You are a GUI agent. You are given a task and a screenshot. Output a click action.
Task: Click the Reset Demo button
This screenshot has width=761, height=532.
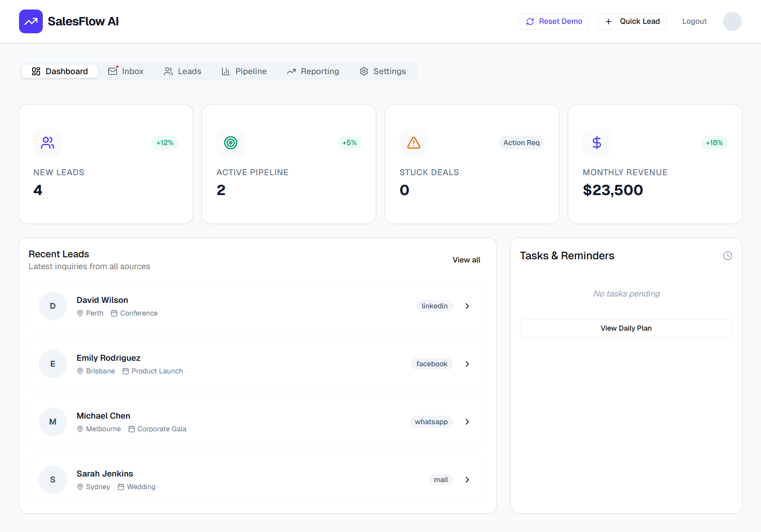(x=554, y=21)
